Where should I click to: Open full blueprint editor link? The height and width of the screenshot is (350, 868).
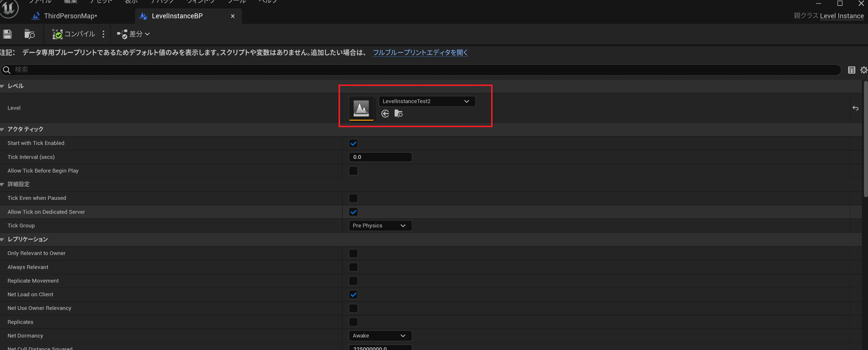point(420,53)
